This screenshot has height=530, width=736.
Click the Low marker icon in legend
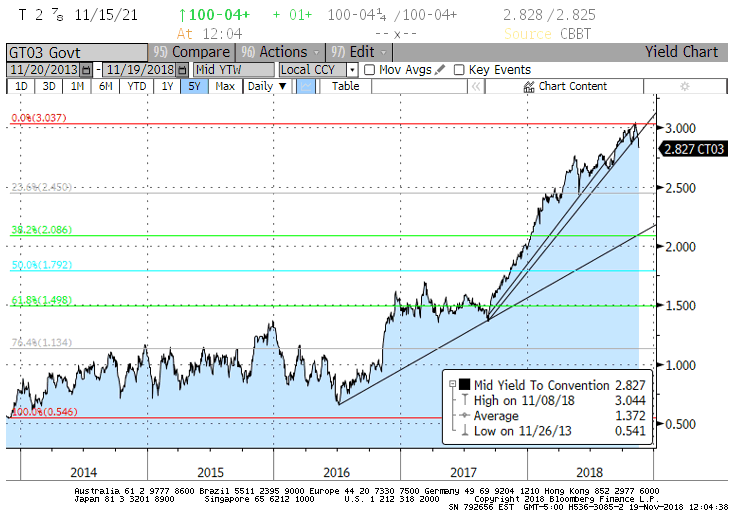(465, 430)
